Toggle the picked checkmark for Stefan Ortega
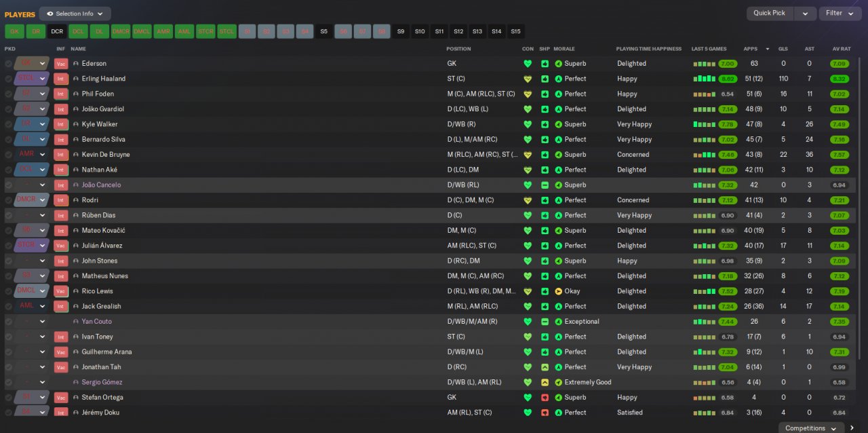The image size is (868, 433). tap(9, 398)
